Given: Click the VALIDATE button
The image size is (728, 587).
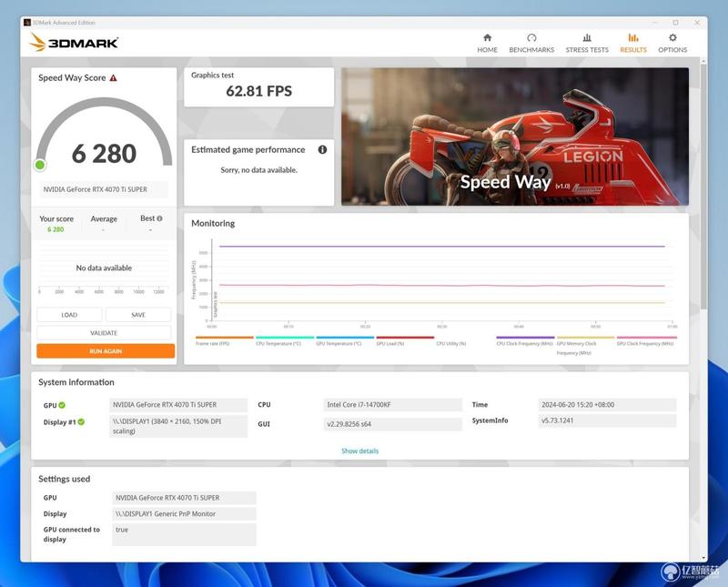Looking at the screenshot, I should (x=104, y=333).
